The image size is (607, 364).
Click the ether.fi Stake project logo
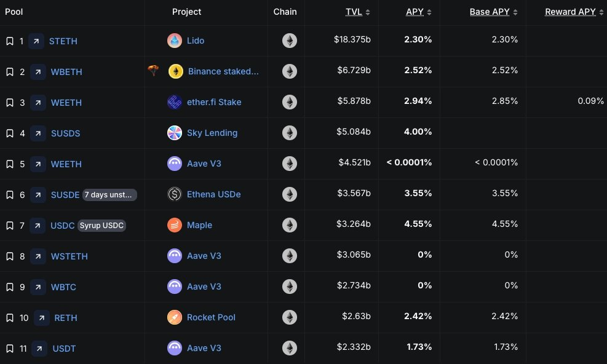coord(175,102)
